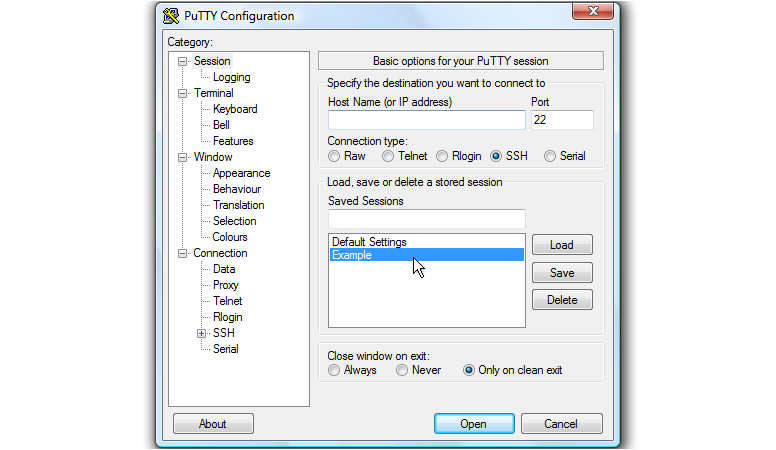Open the Logging settings category
The image size is (776, 450).
pyautogui.click(x=231, y=77)
